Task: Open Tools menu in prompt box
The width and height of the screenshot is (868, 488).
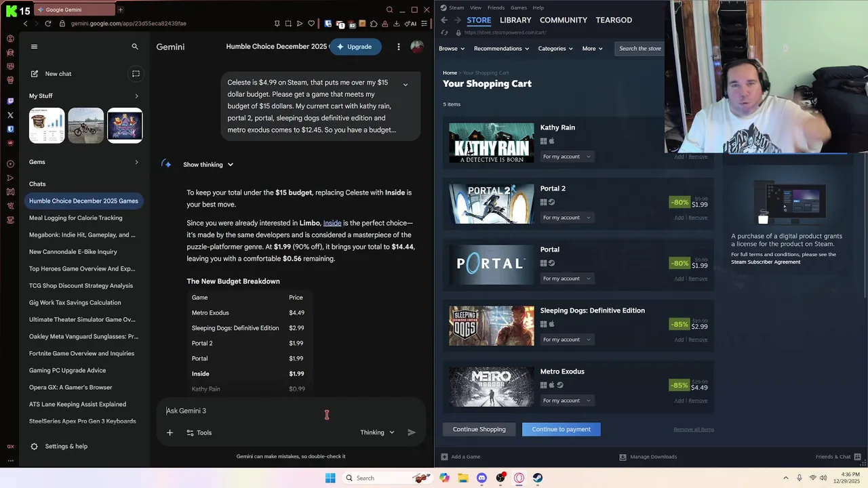Action: [199, 432]
